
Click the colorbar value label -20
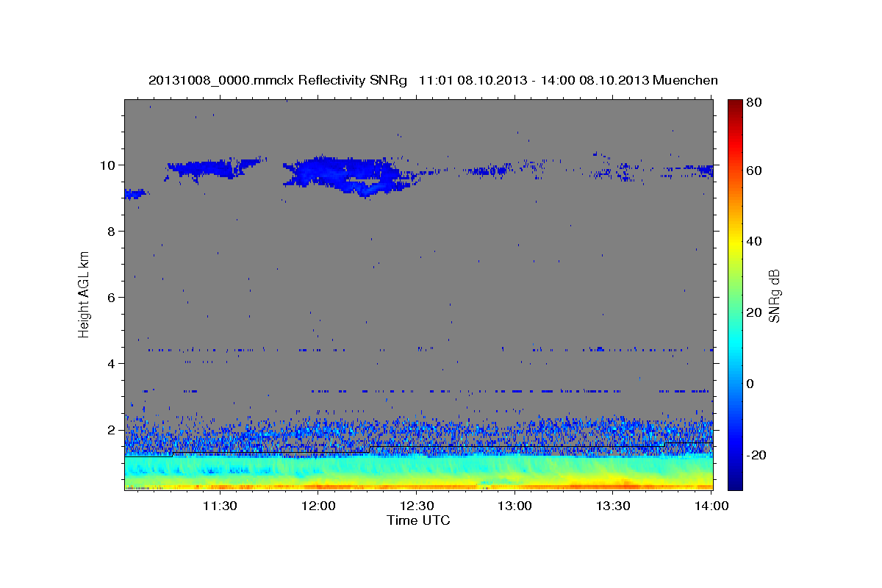click(757, 455)
